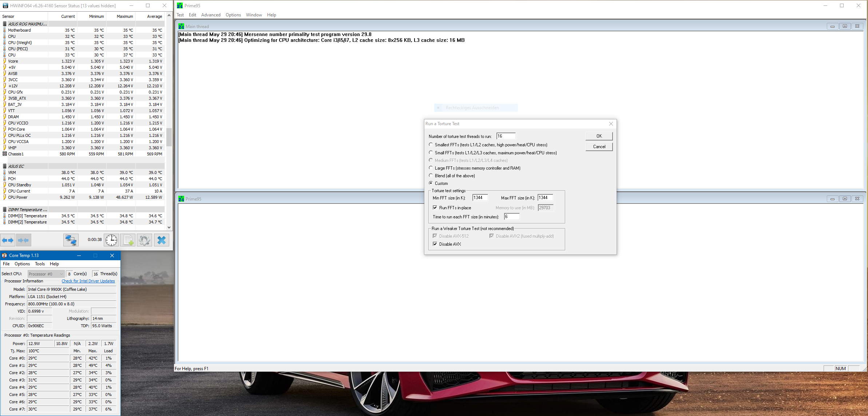This screenshot has height=416, width=868.
Task: Click the Average column header in HWiNFO
Action: (154, 16)
